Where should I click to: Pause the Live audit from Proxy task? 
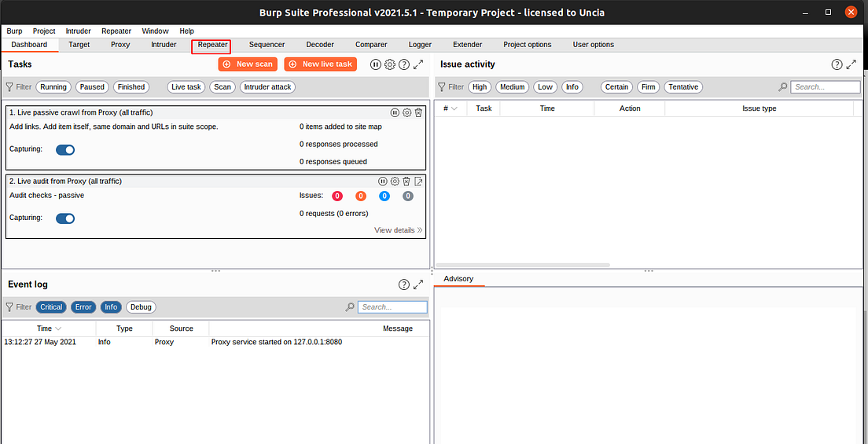(x=383, y=181)
